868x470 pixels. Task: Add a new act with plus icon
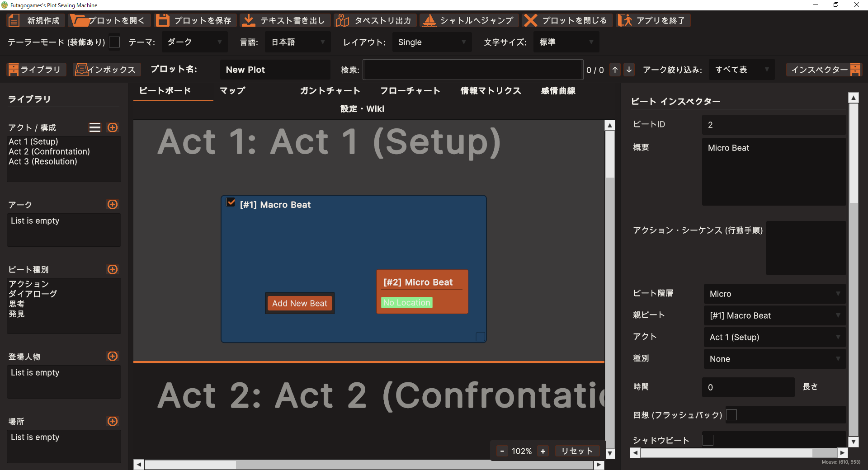click(x=113, y=127)
